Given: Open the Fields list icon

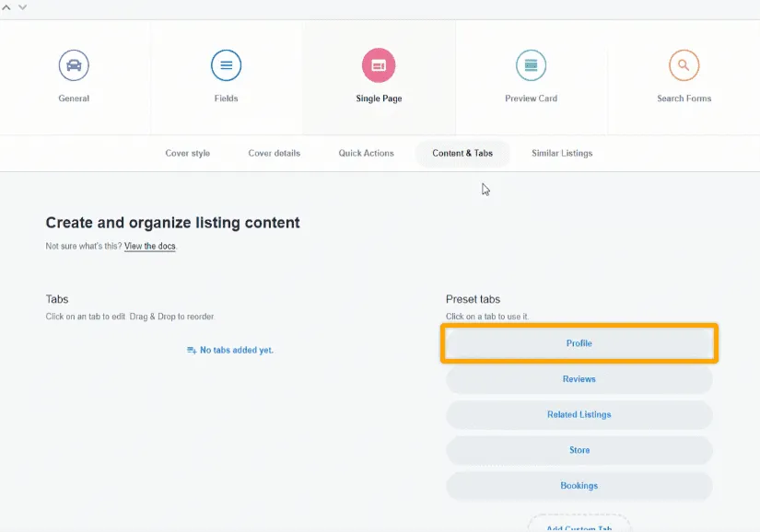Looking at the screenshot, I should click(226, 65).
